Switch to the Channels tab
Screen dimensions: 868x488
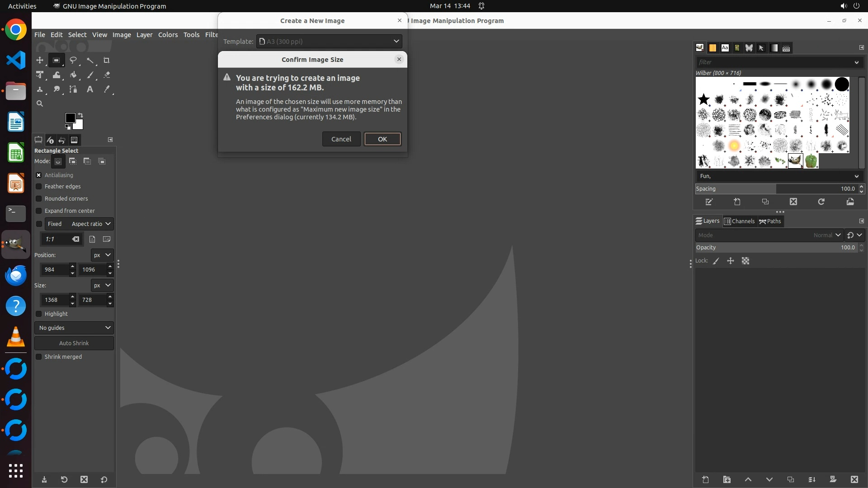pos(739,221)
